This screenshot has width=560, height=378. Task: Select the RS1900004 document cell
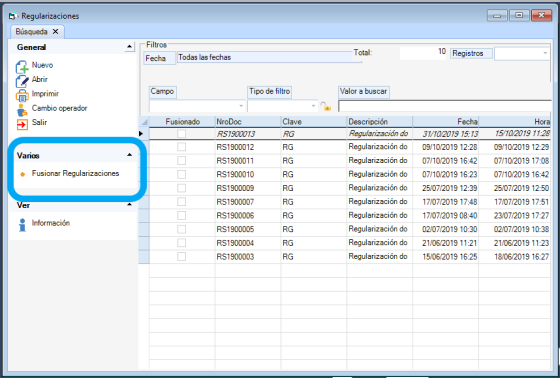pos(248,243)
